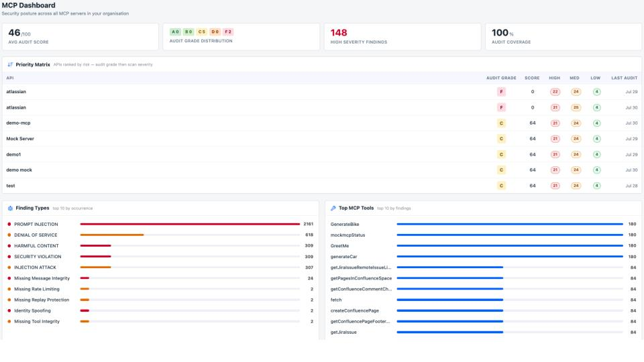The width and height of the screenshot is (644, 362).
Task: Click the Finding Types panel icon
Action: tap(10, 208)
